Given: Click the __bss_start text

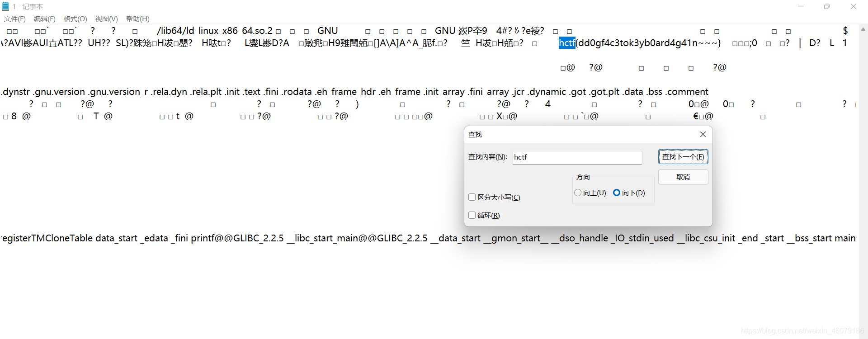Looking at the screenshot, I should (810, 238).
